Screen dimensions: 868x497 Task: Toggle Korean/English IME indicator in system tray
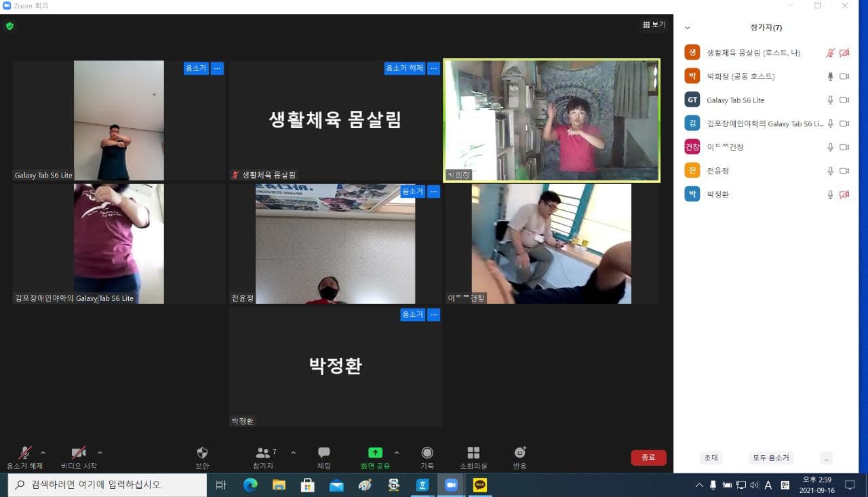click(x=785, y=485)
